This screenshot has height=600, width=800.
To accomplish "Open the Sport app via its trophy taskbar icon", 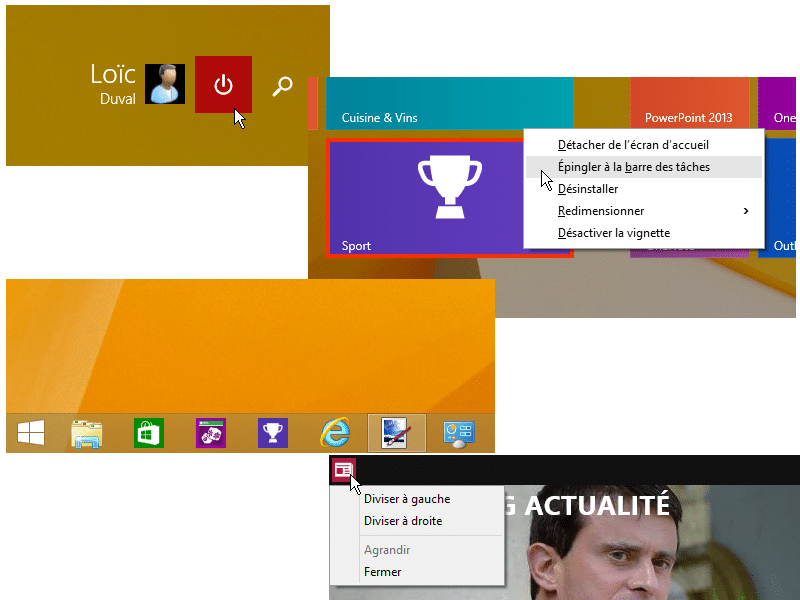I will click(272, 433).
